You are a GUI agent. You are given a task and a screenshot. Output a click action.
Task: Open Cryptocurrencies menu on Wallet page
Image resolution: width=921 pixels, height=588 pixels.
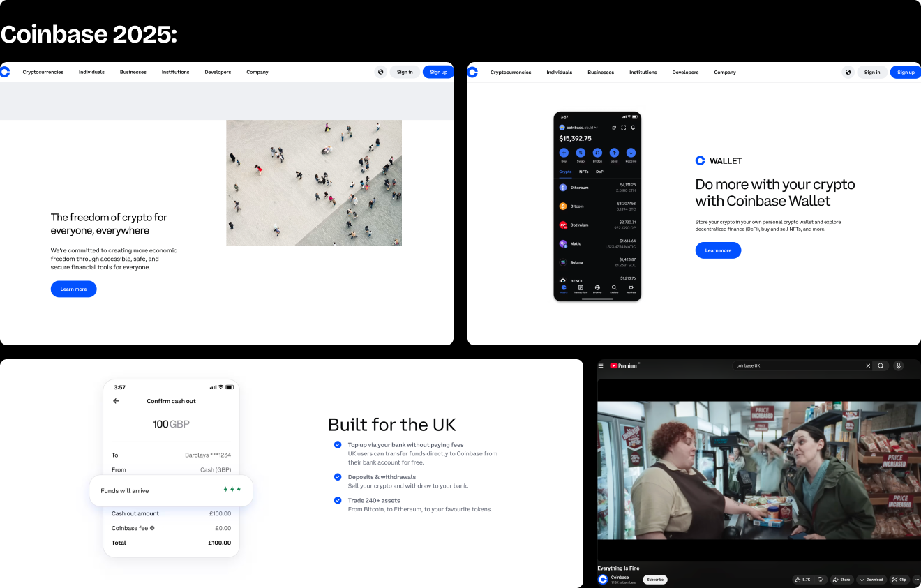pyautogui.click(x=511, y=72)
